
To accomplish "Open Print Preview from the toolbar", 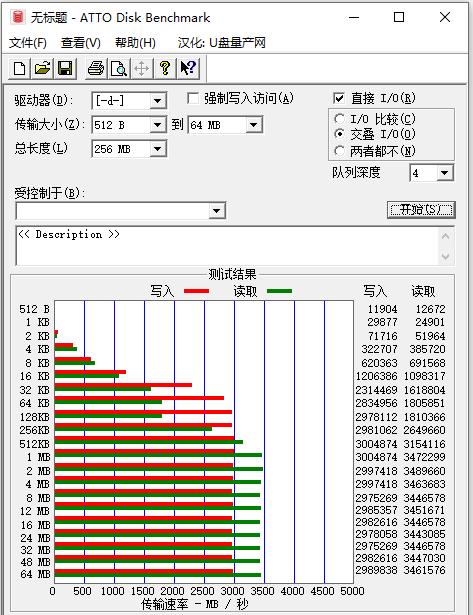I will tap(119, 69).
